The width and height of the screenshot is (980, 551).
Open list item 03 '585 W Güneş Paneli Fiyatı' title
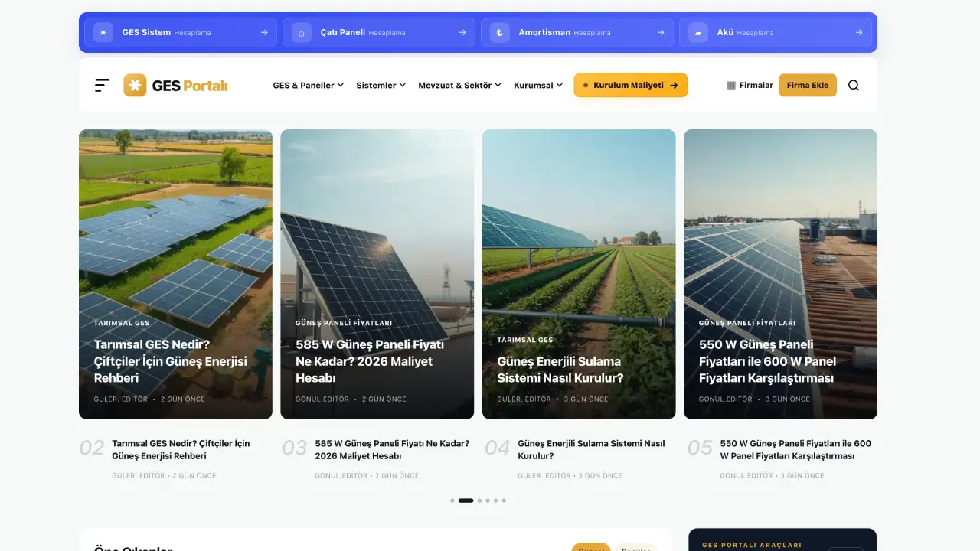tap(392, 449)
